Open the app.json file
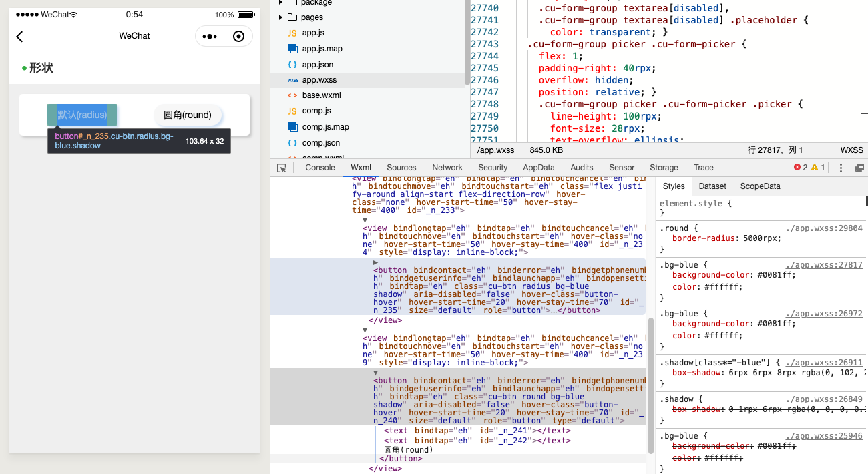Viewport: 868px width, 474px height. (368, 65)
